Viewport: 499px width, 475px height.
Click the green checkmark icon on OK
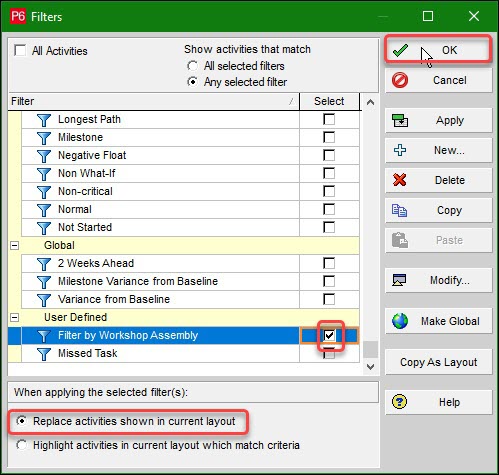[x=400, y=50]
